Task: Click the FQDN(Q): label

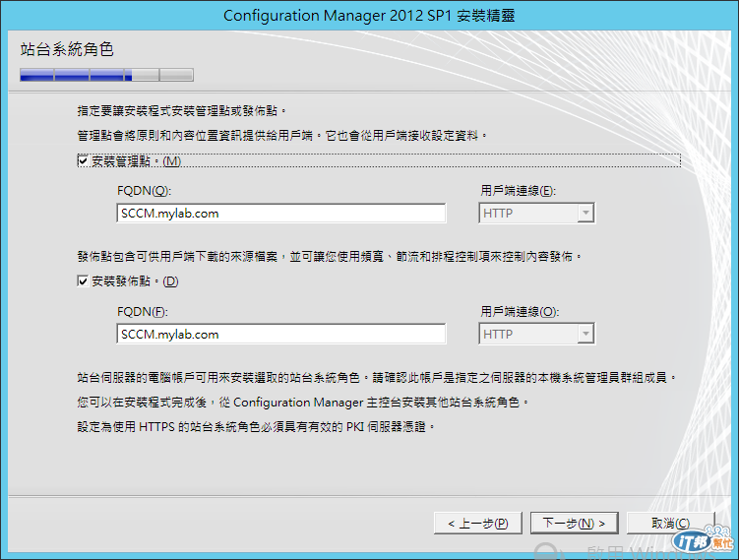Action: pyautogui.click(x=145, y=191)
